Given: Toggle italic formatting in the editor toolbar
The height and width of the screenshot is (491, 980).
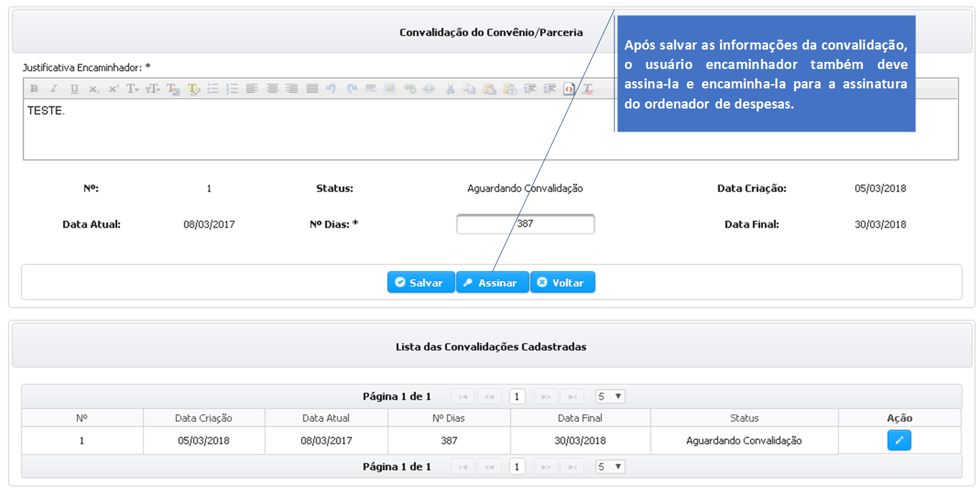Looking at the screenshot, I should pos(53,89).
